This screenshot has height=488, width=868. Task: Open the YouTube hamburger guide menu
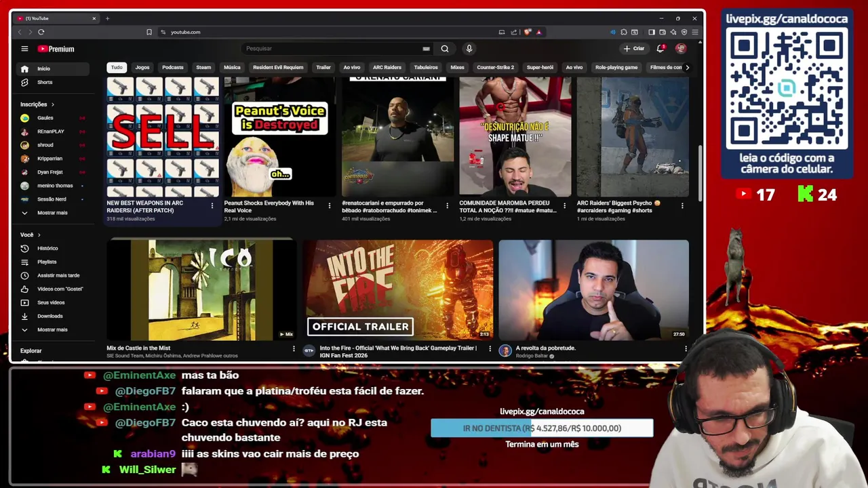click(x=24, y=49)
